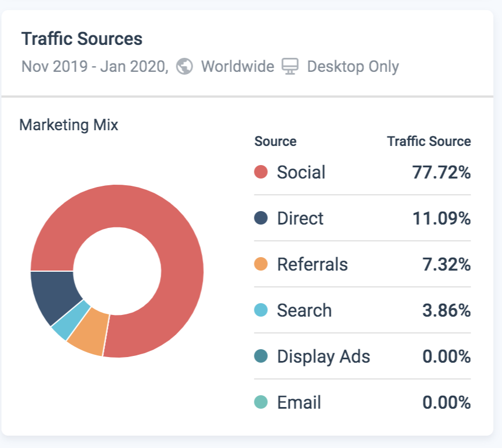This screenshot has height=448, width=502.
Task: Click the teal Display Ads legend dot
Action: 261,356
